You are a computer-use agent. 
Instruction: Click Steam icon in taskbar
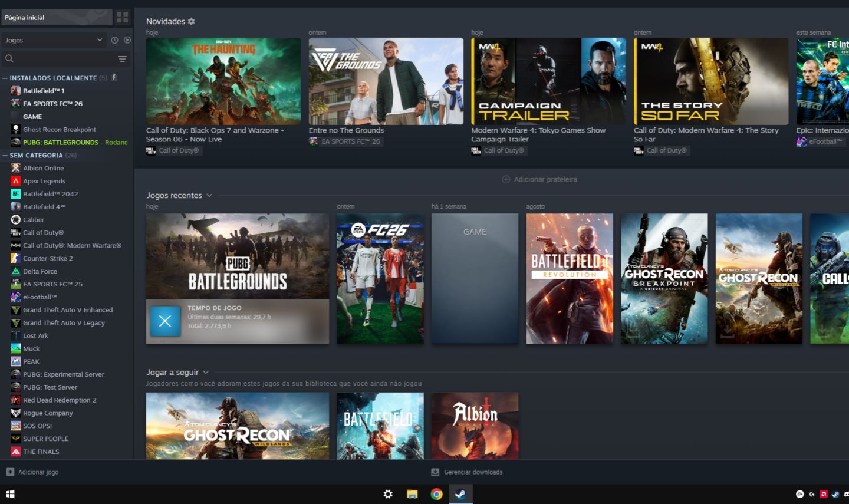(x=460, y=494)
